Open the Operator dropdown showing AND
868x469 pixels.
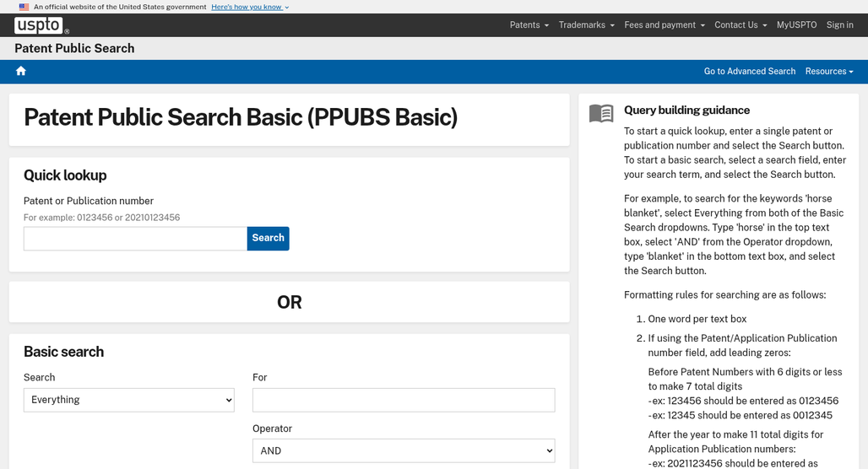tap(404, 450)
